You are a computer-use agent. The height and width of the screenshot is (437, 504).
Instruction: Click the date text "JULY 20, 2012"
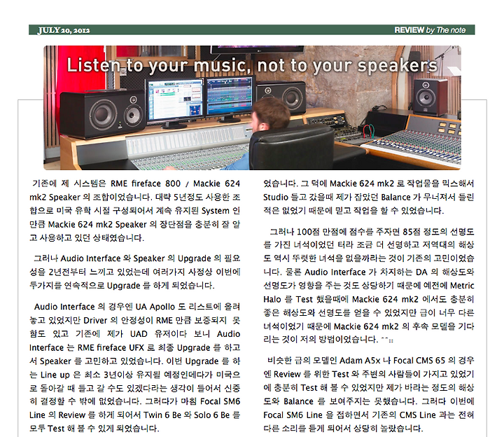64,30
